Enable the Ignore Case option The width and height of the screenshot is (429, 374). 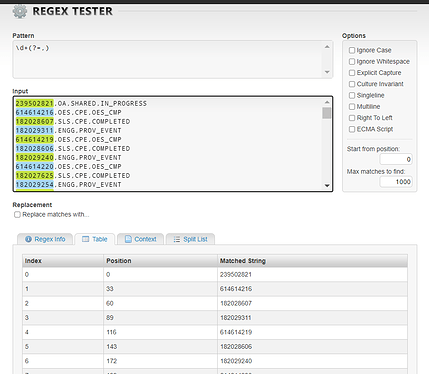coord(352,50)
